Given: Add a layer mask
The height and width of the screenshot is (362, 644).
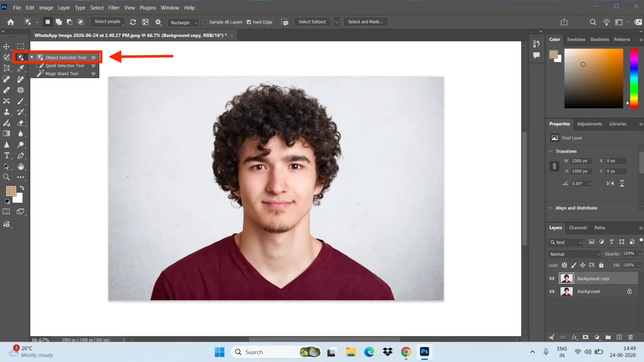Looking at the screenshot, I should 586,337.
